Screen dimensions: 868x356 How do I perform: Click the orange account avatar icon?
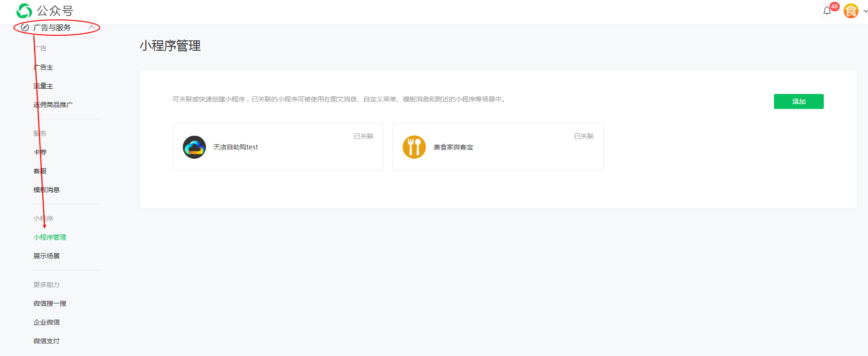[851, 10]
